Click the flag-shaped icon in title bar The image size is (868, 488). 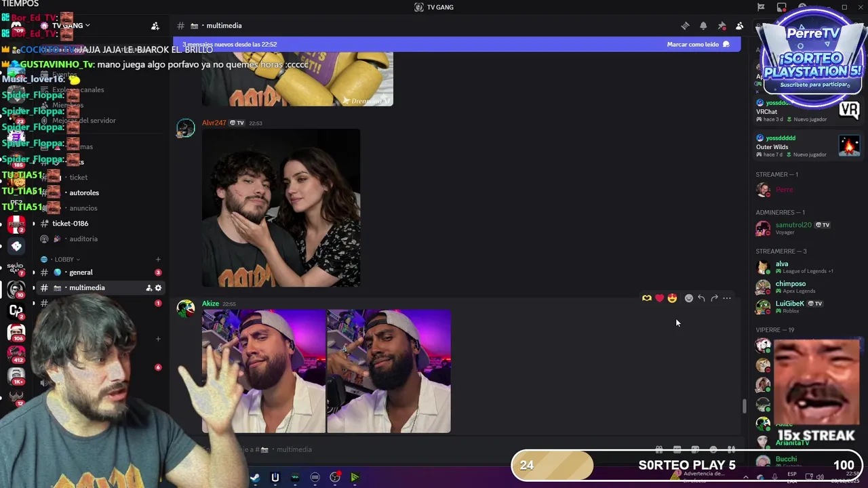click(x=761, y=7)
